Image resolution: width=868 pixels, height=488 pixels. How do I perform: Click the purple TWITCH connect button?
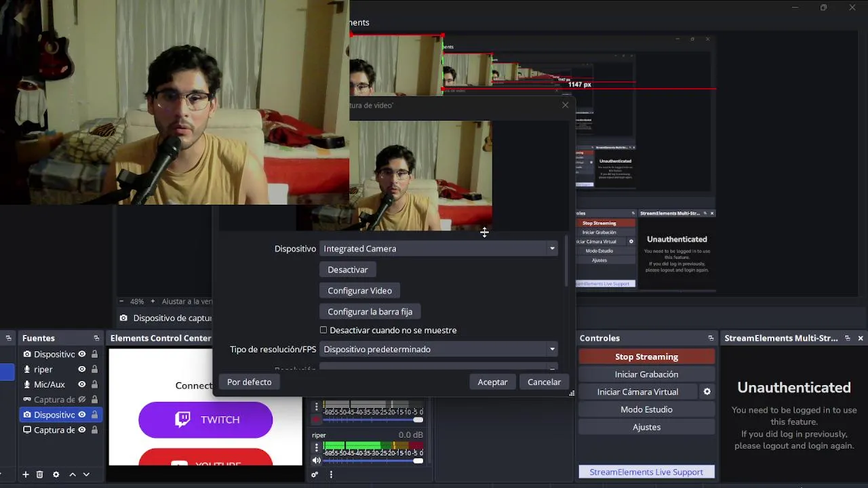point(205,420)
